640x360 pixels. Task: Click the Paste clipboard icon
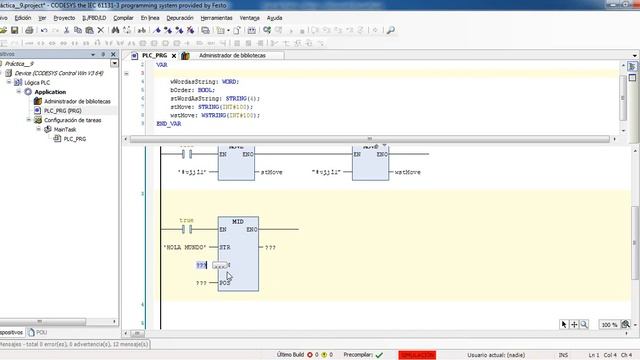[x=89, y=30]
